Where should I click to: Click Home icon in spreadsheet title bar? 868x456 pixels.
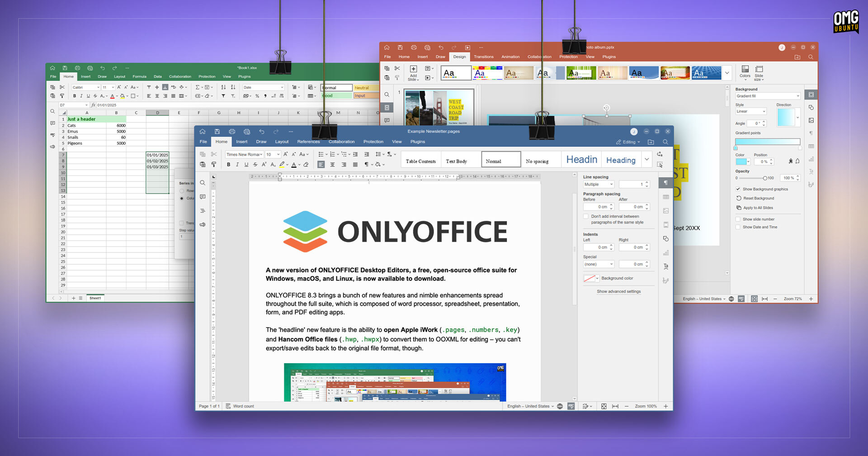(x=52, y=68)
